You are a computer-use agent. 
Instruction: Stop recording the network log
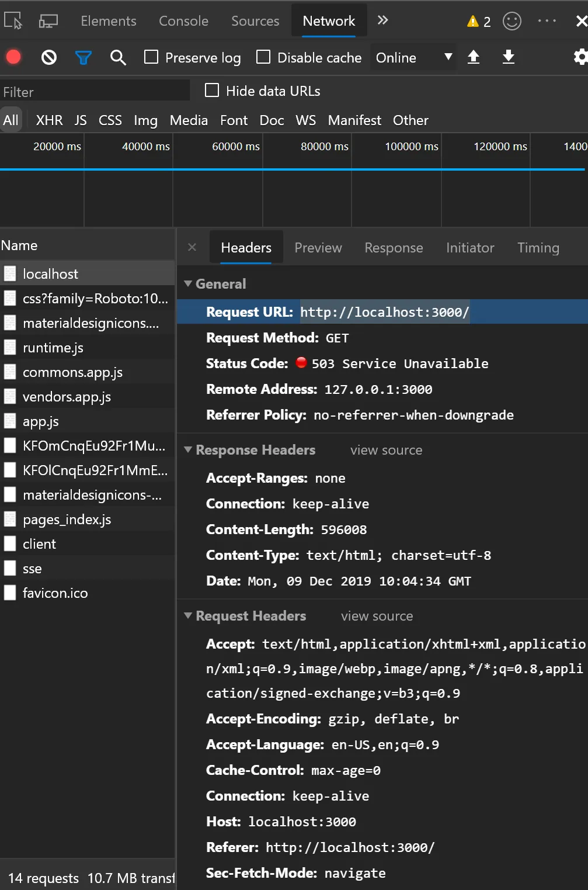(x=13, y=57)
